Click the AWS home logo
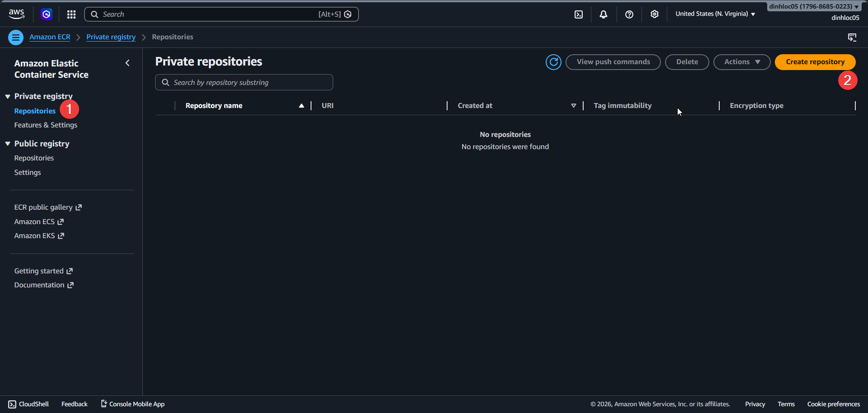The width and height of the screenshot is (868, 413). (x=16, y=14)
